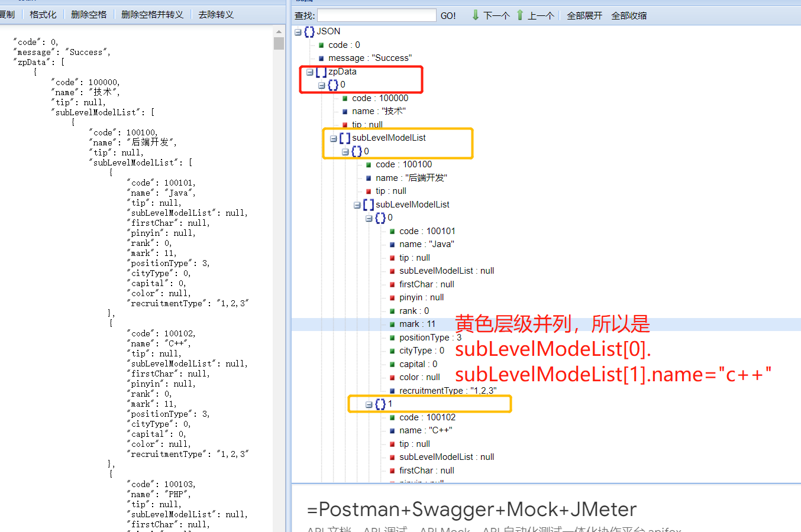Collapse the zpData item 0 object
The image size is (801, 532).
coord(321,85)
